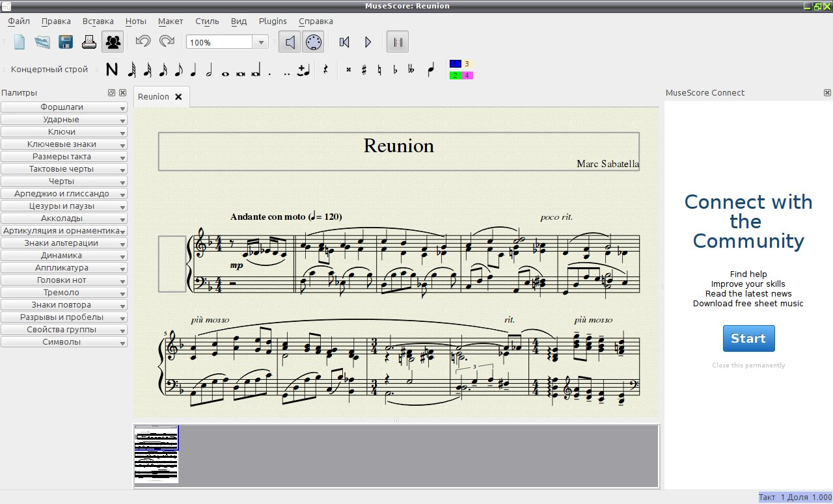Select voice 1 blue swatch
This screenshot has height=504, width=833.
(455, 64)
